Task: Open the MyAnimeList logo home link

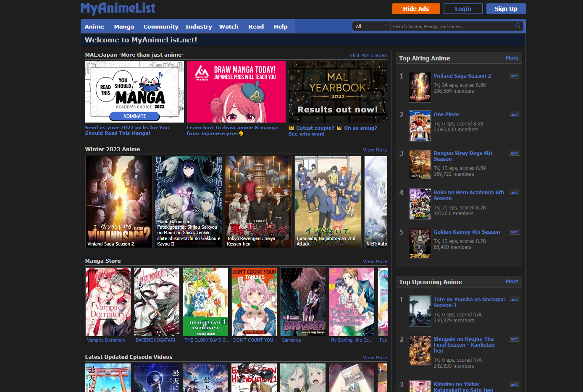Action: pyautogui.click(x=118, y=8)
